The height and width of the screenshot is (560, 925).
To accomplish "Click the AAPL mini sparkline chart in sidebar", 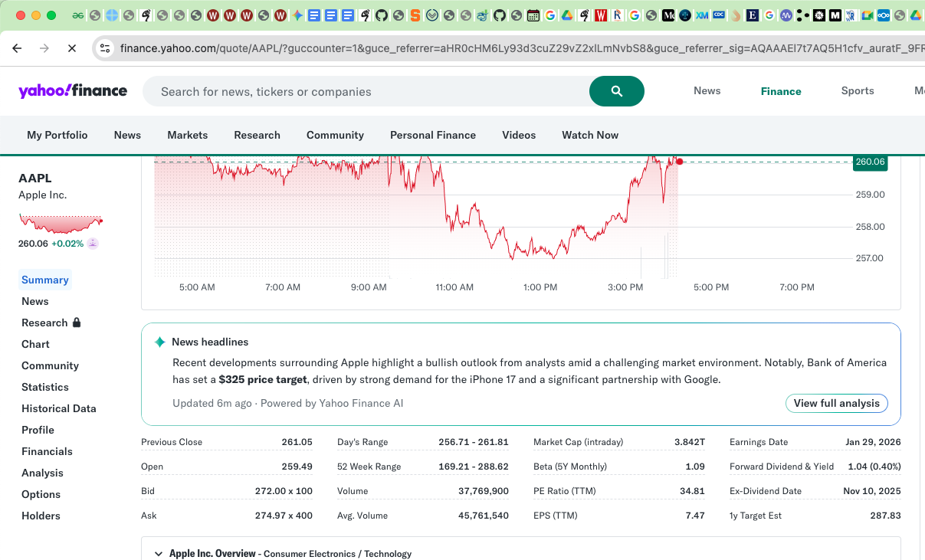I will pyautogui.click(x=61, y=224).
